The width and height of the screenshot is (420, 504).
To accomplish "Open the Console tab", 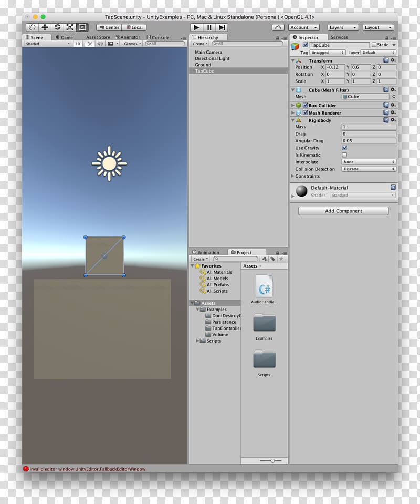I will (x=158, y=37).
